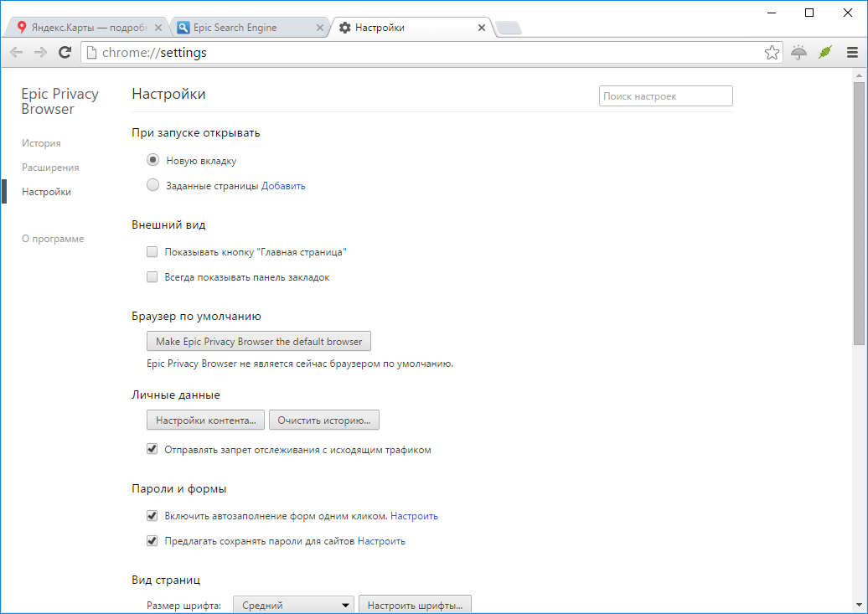
Task: Select the Новую вкладку radio option
Action: (x=152, y=160)
